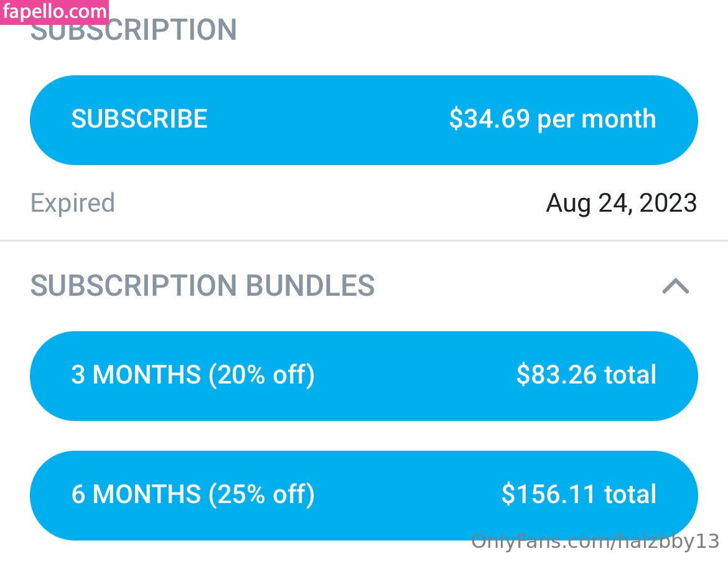Pick the 6 MONTHS bundle option
Viewport: 728px width, 561px height.
364,495
